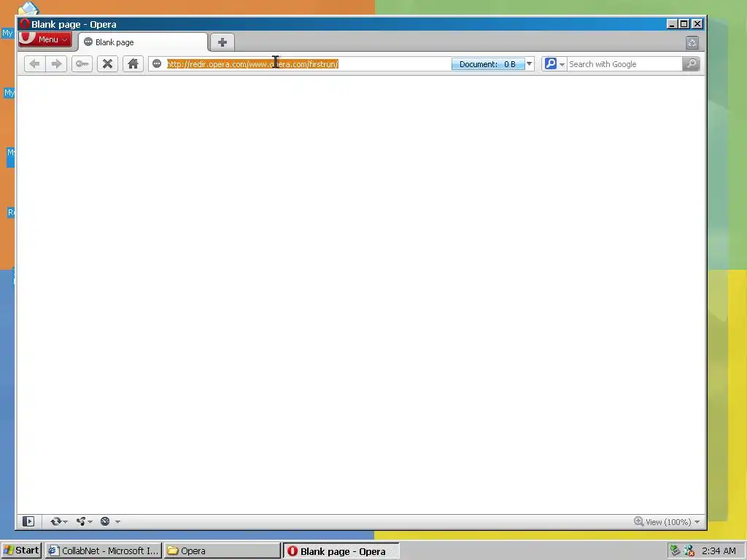Click the Windows Start button
747x560 pixels.
21,551
